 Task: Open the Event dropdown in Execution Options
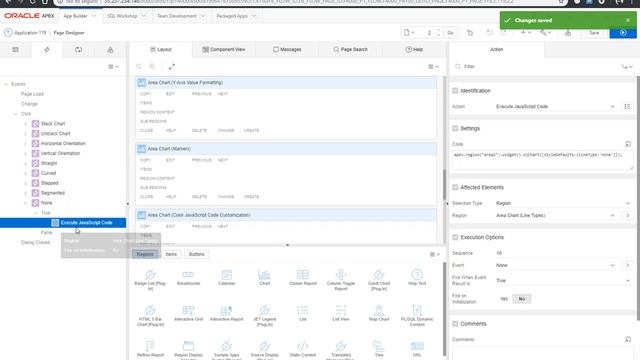point(556,265)
